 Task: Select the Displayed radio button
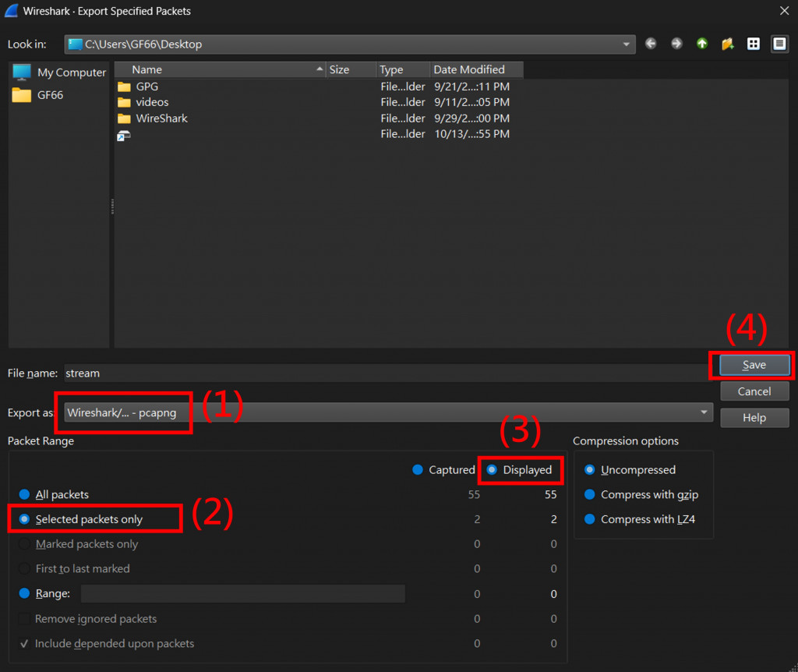click(x=492, y=470)
